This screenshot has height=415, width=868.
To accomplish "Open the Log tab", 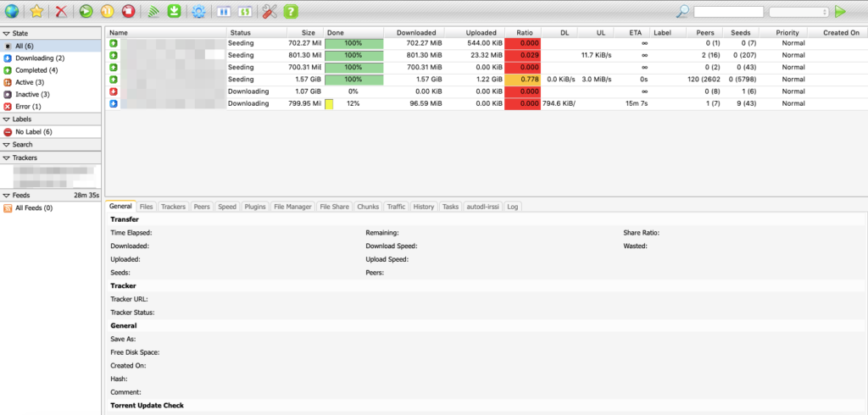I will point(513,207).
